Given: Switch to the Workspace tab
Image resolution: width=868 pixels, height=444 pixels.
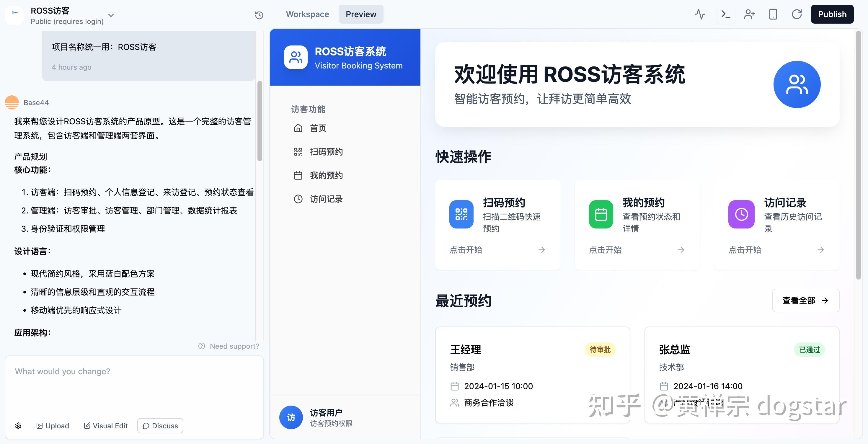Looking at the screenshot, I should point(307,14).
